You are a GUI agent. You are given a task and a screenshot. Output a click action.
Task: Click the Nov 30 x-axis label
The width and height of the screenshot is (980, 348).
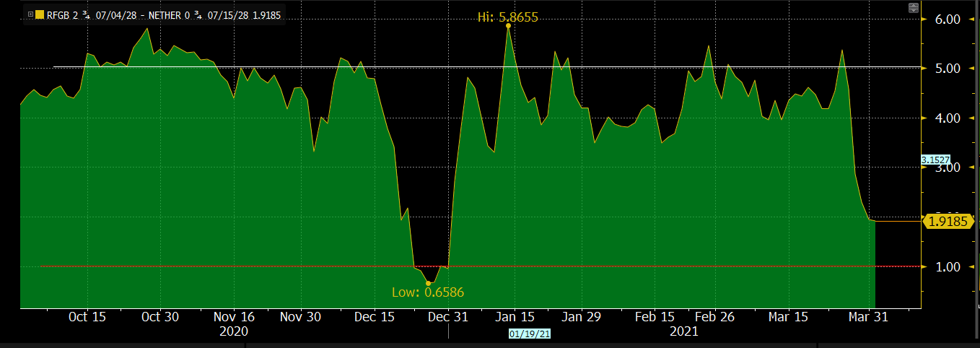[301, 316]
